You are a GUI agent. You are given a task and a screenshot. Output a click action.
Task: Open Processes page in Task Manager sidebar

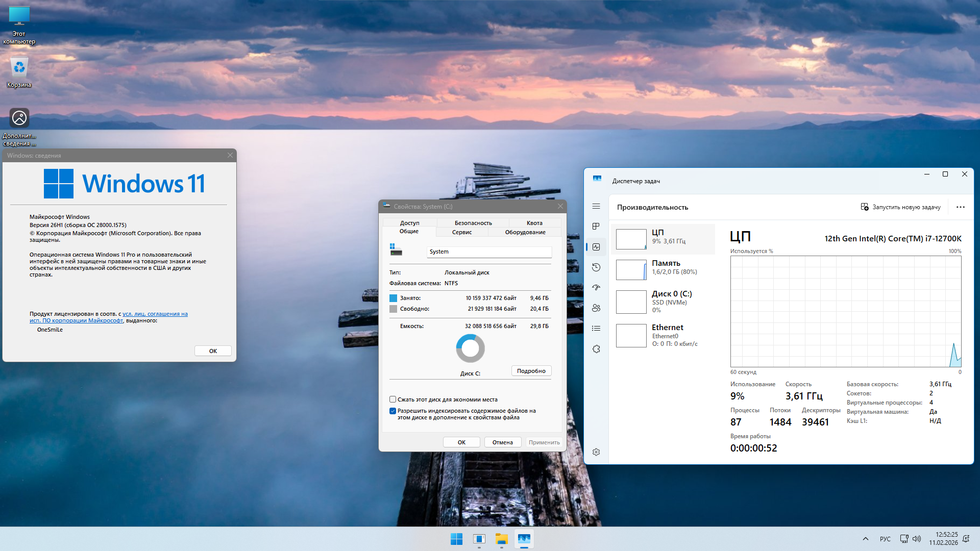click(596, 227)
